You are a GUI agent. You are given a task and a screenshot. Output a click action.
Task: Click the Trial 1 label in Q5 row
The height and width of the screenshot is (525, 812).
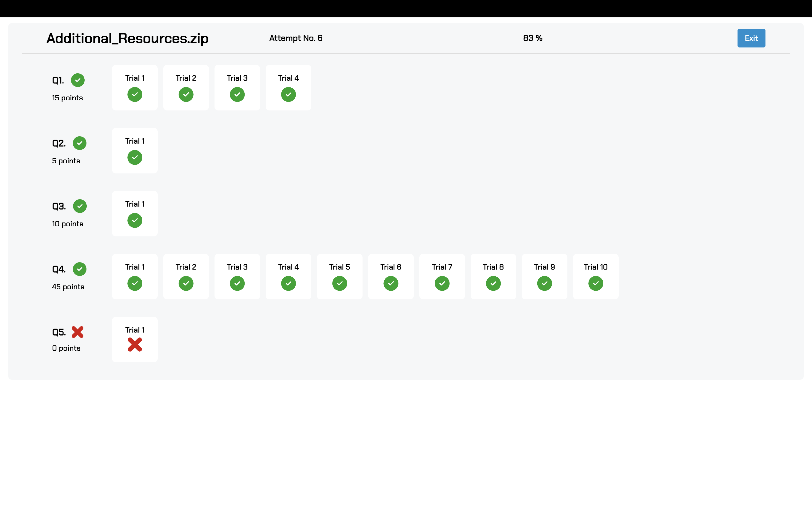(x=135, y=330)
